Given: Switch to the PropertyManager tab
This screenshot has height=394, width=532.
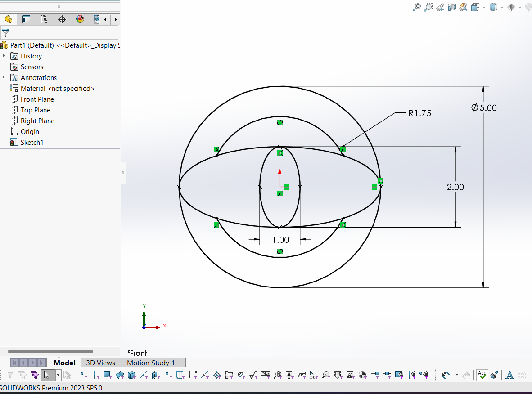Looking at the screenshot, I should click(26, 19).
